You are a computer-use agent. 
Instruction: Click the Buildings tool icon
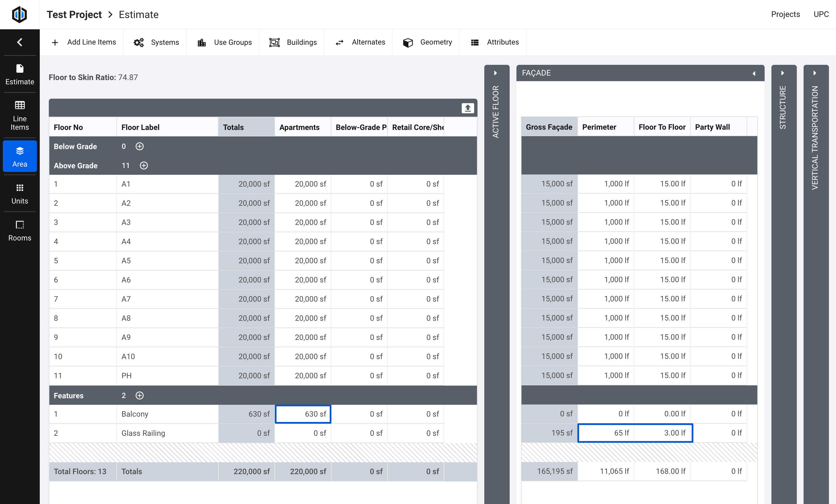[x=274, y=42]
